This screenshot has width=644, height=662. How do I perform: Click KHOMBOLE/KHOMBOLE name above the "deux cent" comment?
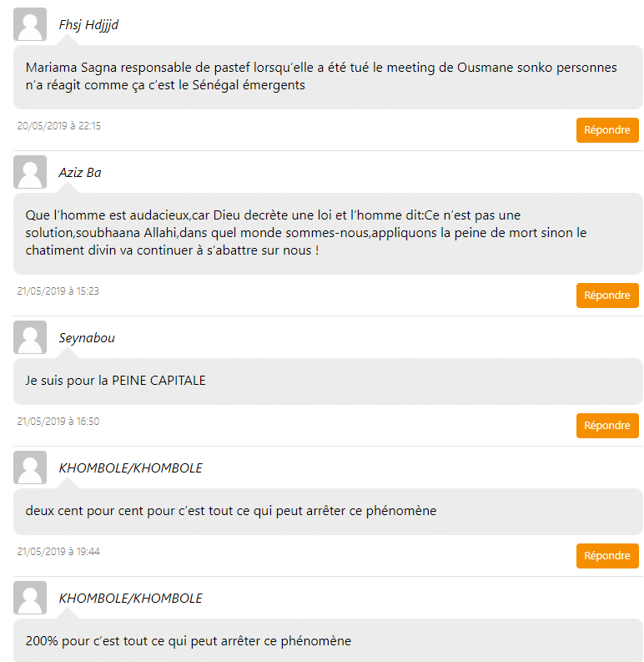coord(131,468)
